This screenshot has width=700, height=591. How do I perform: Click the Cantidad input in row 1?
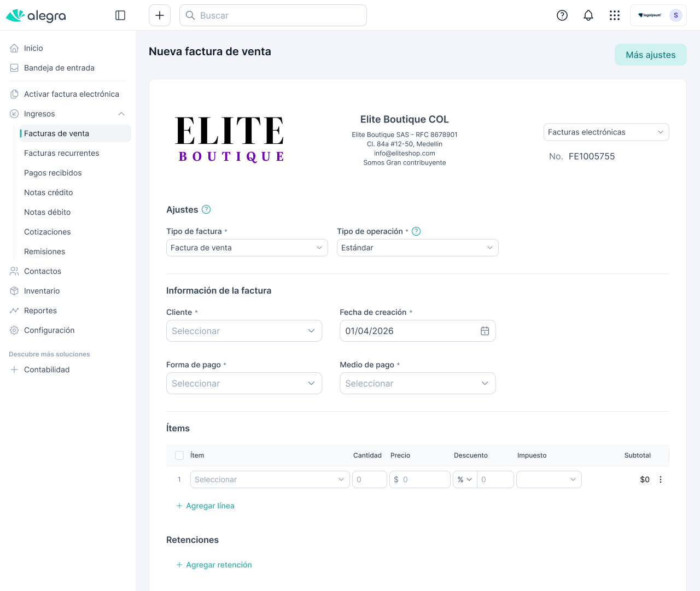[x=370, y=479]
